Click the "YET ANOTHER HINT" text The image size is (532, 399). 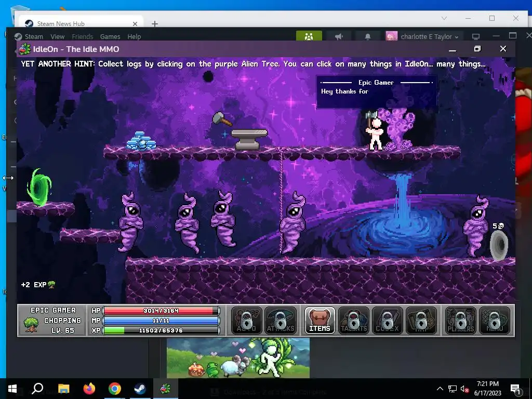(58, 64)
